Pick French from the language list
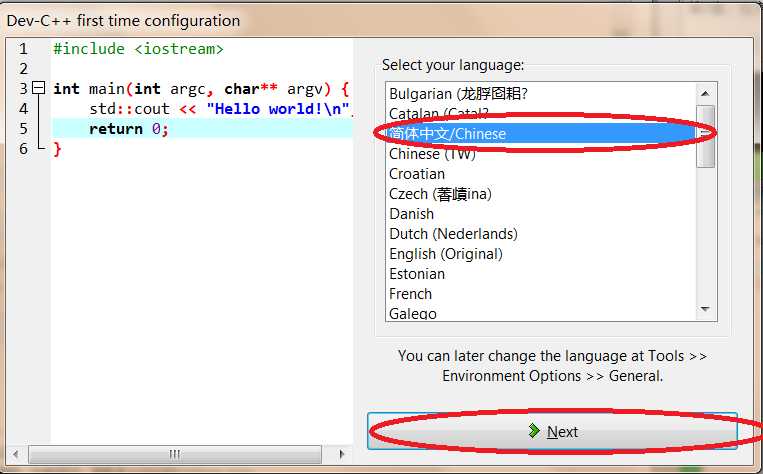 [x=541, y=293]
